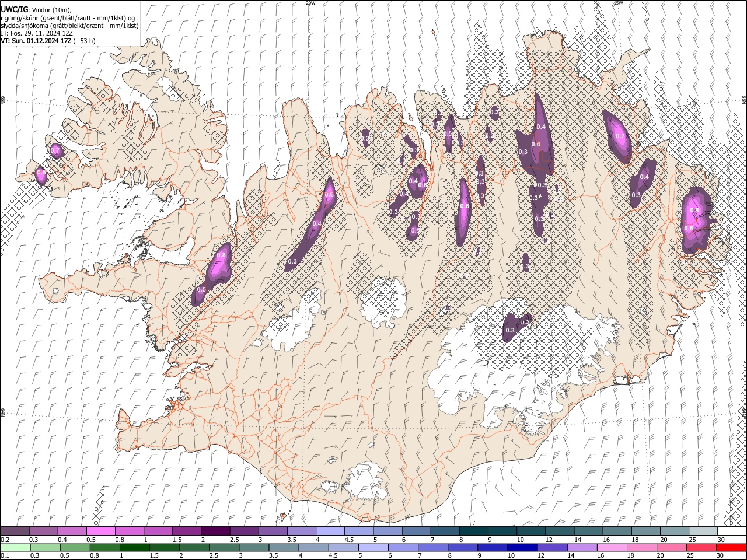Select the snow legend swatch between 0.2 and 0.3

click(x=15, y=531)
